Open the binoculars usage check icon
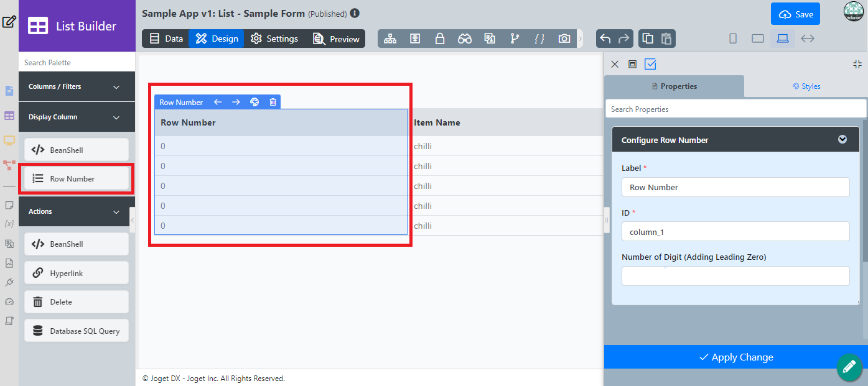Viewport: 868px width, 386px height. tap(465, 39)
